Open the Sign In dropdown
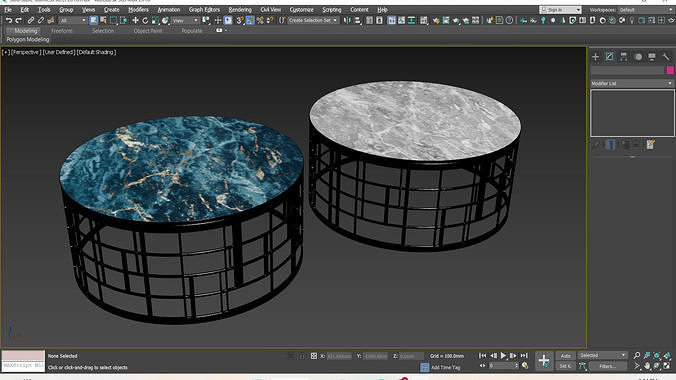676x380 pixels. 560,9
